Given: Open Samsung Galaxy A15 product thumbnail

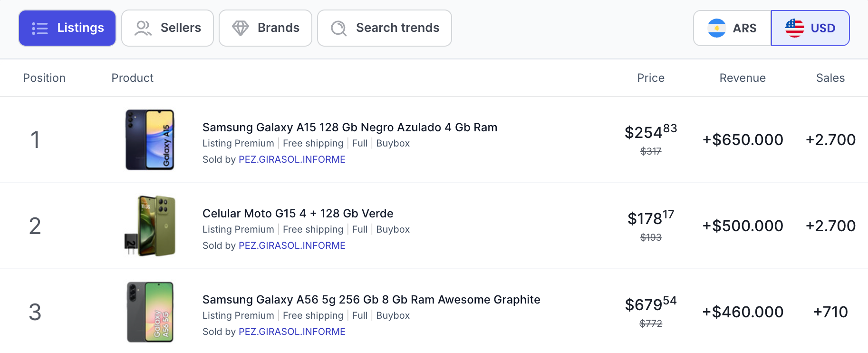Looking at the screenshot, I should [x=150, y=140].
